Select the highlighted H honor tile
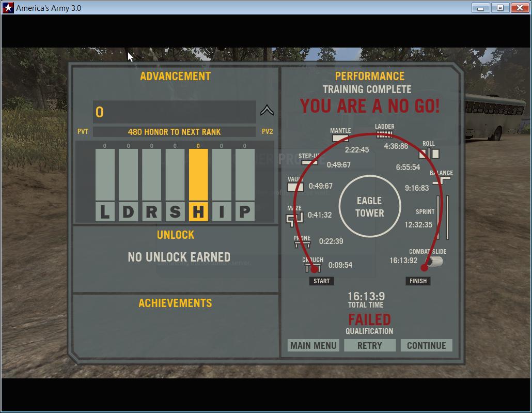Screen dimensions: 532x413 pyautogui.click(x=198, y=211)
